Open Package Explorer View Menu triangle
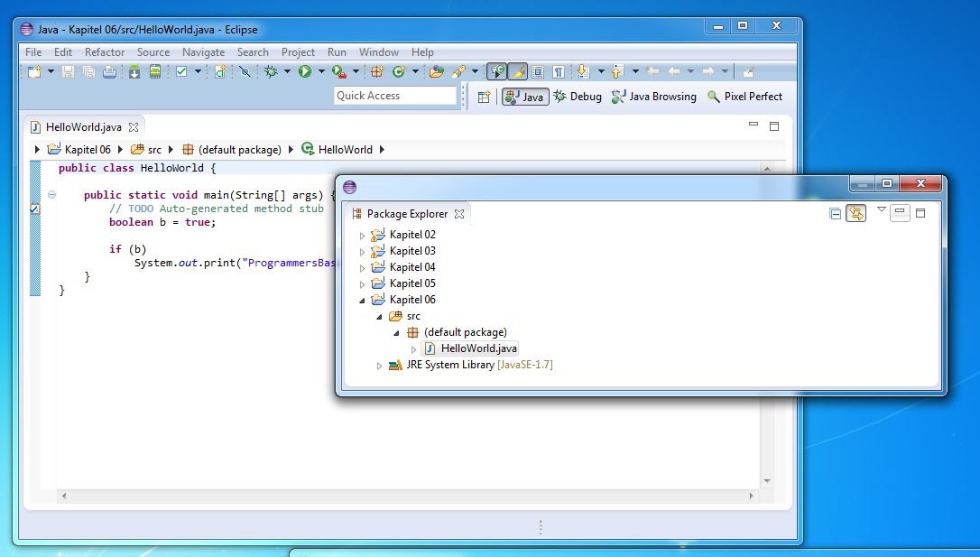This screenshot has height=557, width=980. (x=882, y=209)
